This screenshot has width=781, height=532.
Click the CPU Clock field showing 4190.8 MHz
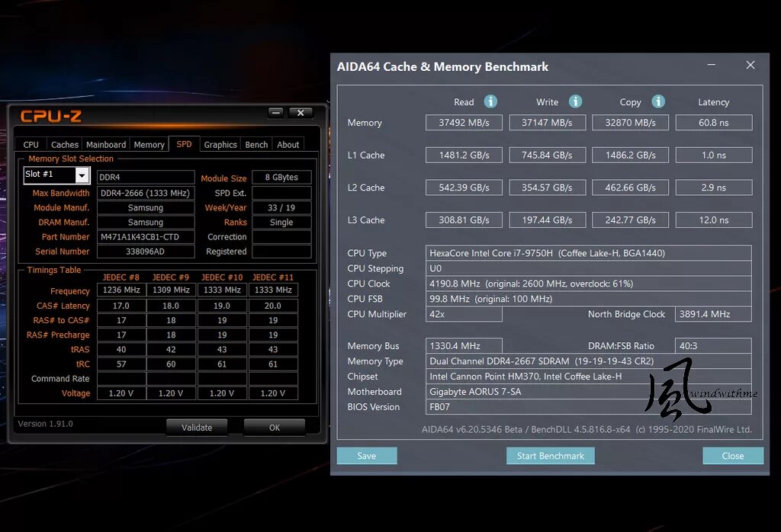tap(588, 284)
